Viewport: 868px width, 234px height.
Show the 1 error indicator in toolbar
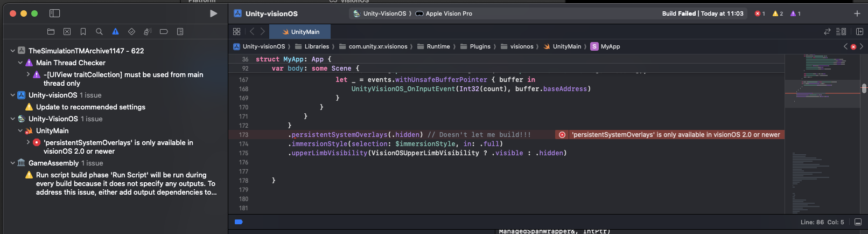(760, 13)
